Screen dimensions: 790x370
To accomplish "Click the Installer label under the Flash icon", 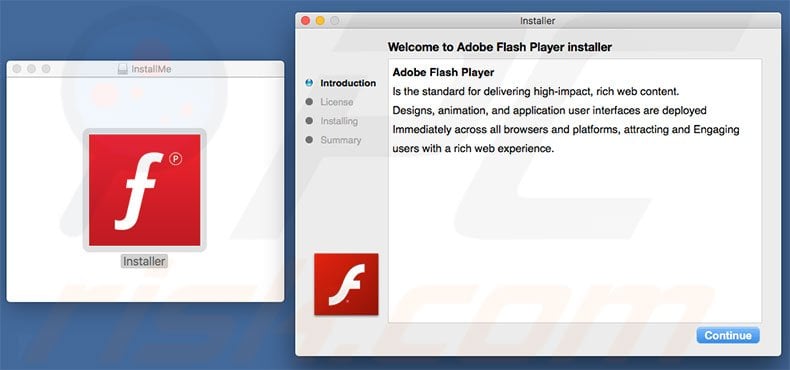I will tap(144, 261).
